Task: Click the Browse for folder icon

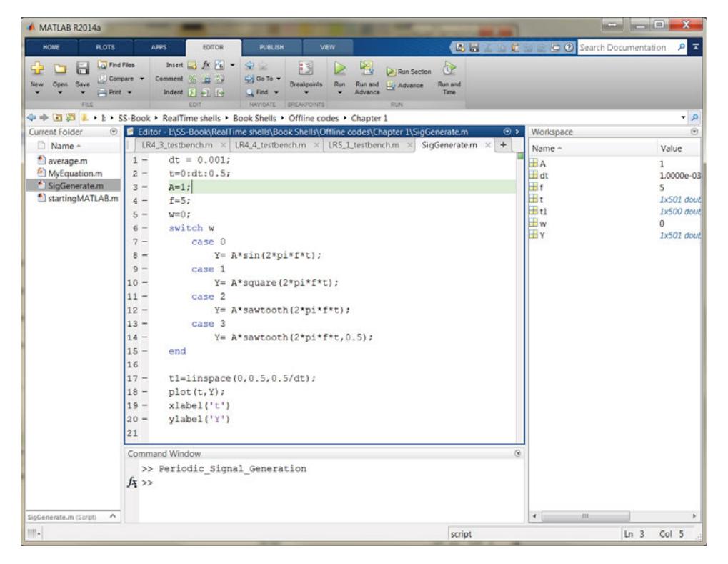Action: tap(71, 117)
